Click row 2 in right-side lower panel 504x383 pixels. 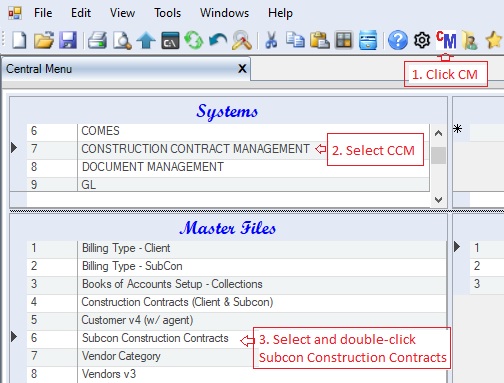pyautogui.click(x=487, y=266)
